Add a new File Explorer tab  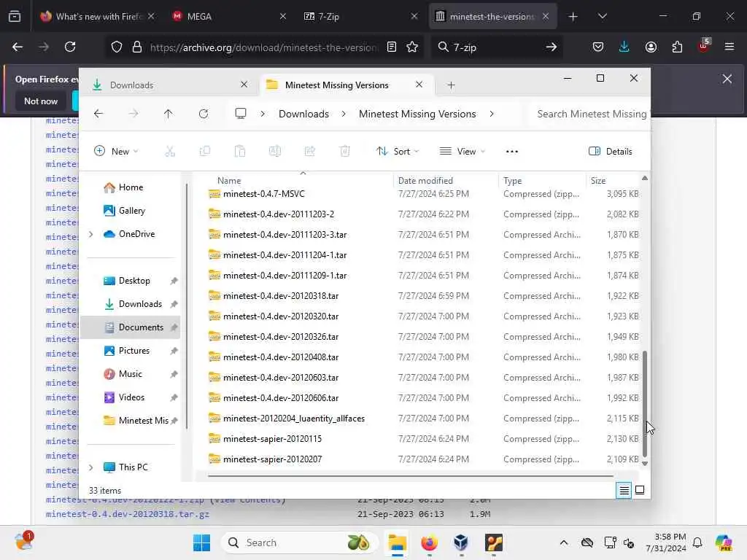451,85
